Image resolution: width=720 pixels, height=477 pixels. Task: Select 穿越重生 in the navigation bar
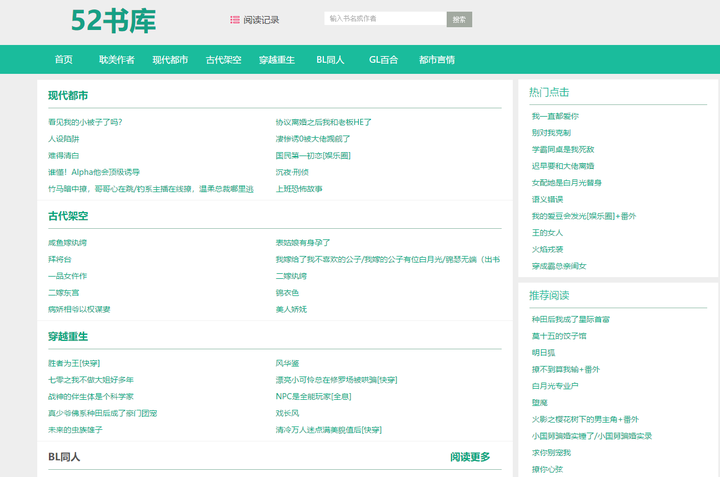276,60
